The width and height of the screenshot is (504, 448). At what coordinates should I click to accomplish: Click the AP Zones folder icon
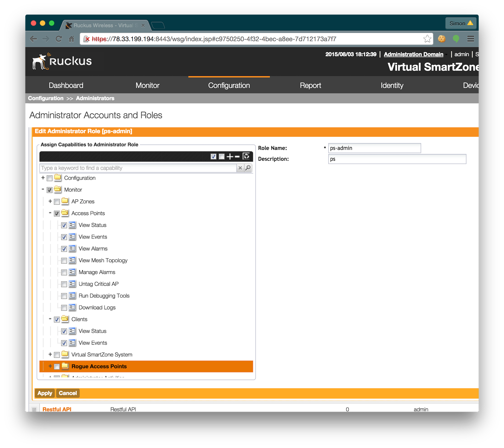[65, 201]
